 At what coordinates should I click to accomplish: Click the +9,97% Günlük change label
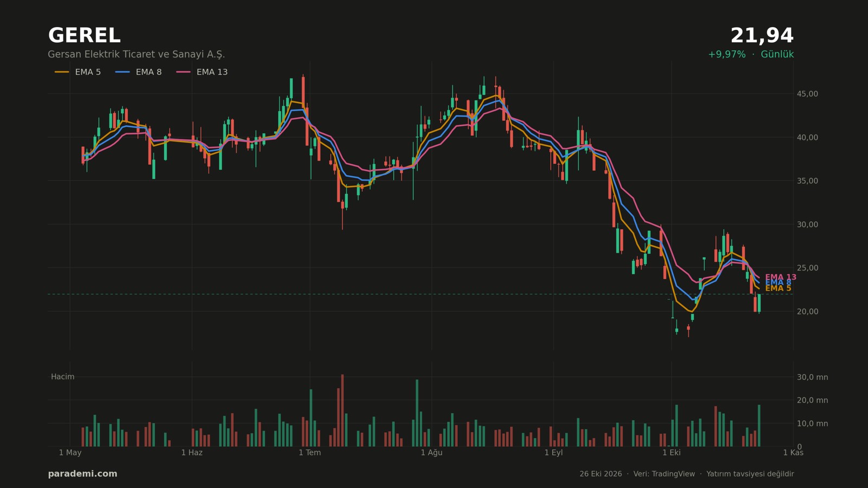coord(751,54)
